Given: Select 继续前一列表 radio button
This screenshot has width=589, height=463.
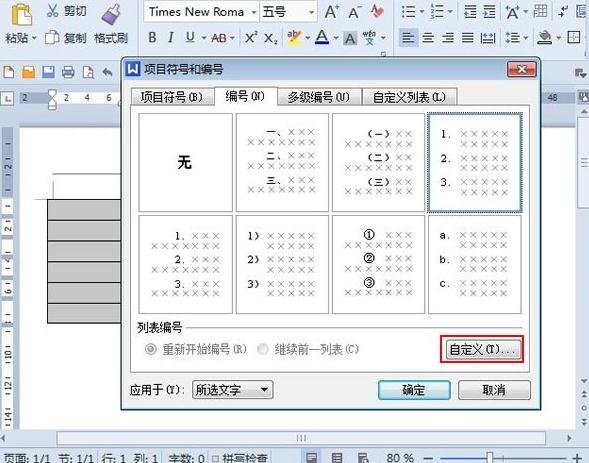Looking at the screenshot, I should coord(263,349).
